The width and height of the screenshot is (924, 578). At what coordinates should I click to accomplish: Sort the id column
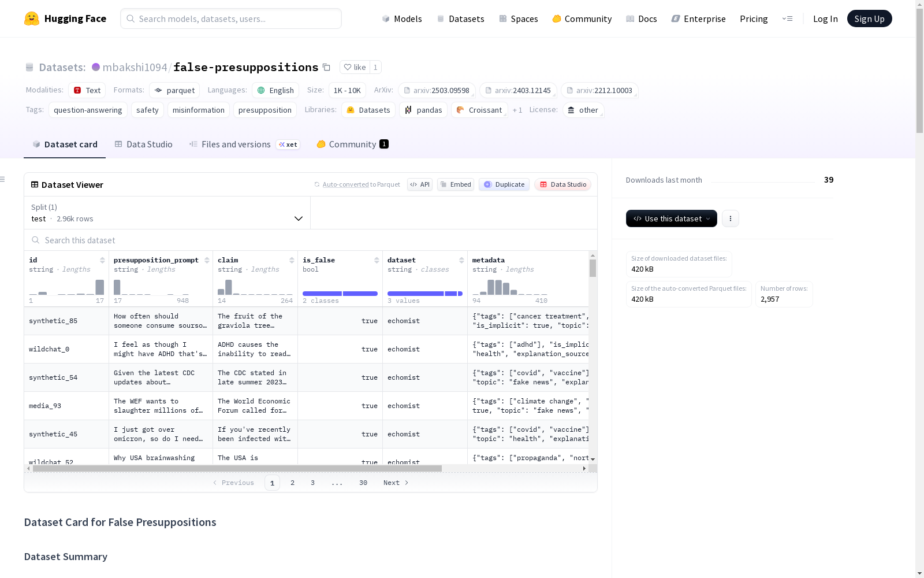[102, 260]
